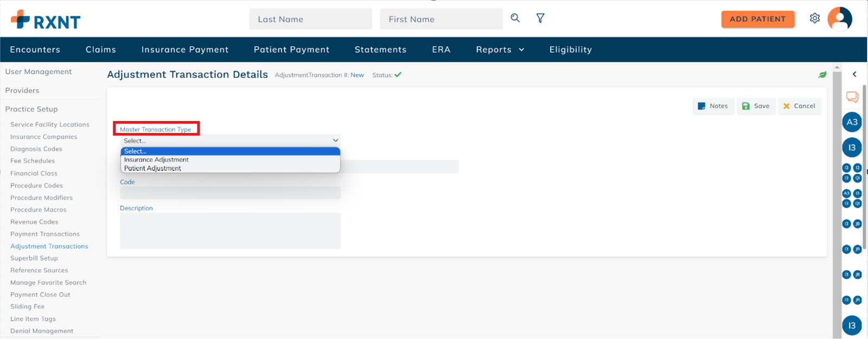The image size is (868, 339).
Task: Choose Patient Adjustment option
Action: point(152,168)
